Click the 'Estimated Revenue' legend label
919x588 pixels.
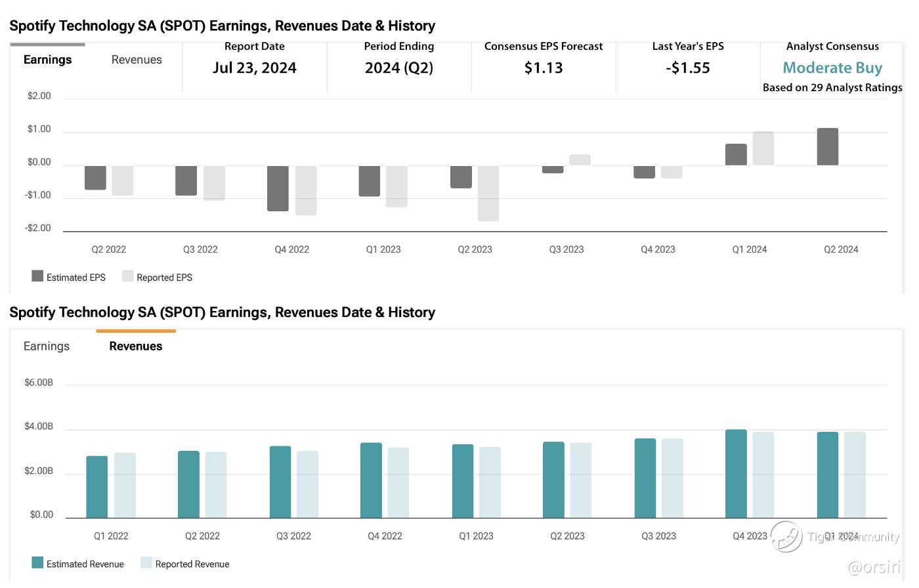pos(85,564)
